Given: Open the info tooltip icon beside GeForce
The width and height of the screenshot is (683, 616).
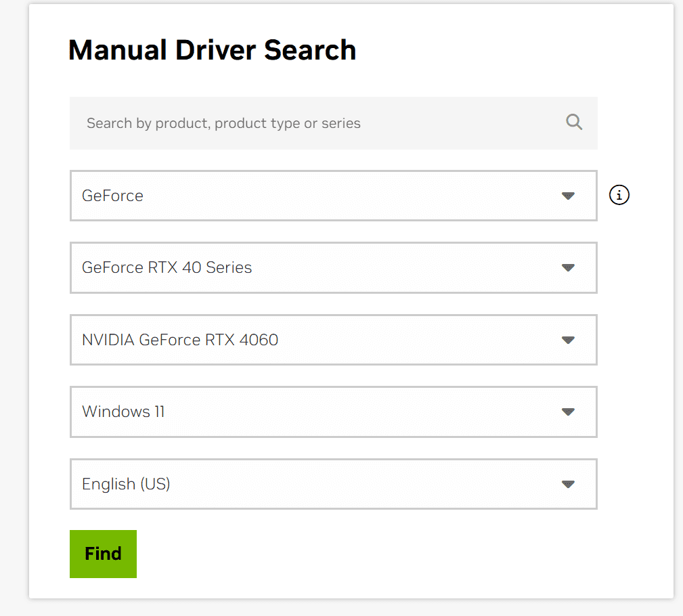Looking at the screenshot, I should (x=619, y=195).
